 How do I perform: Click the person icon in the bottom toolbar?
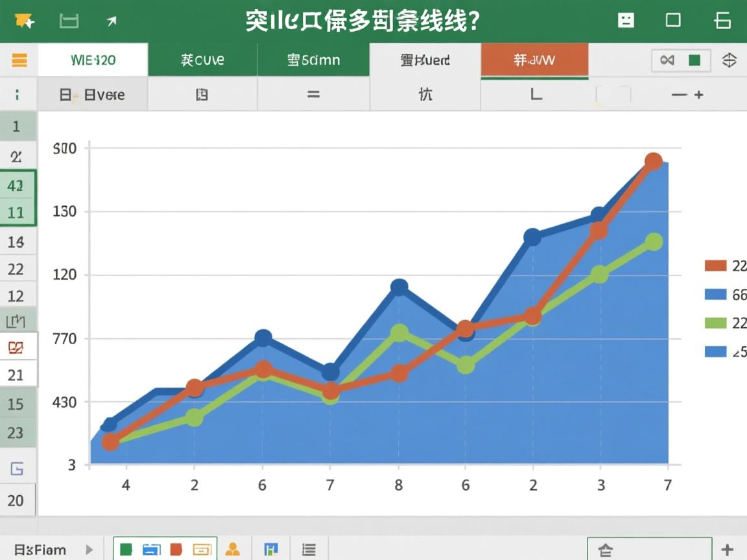pyautogui.click(x=233, y=549)
